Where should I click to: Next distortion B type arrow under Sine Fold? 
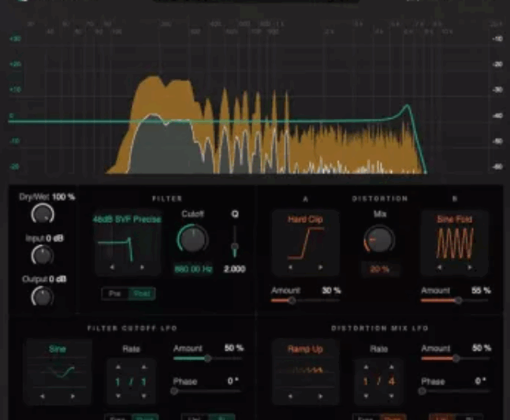(x=469, y=267)
